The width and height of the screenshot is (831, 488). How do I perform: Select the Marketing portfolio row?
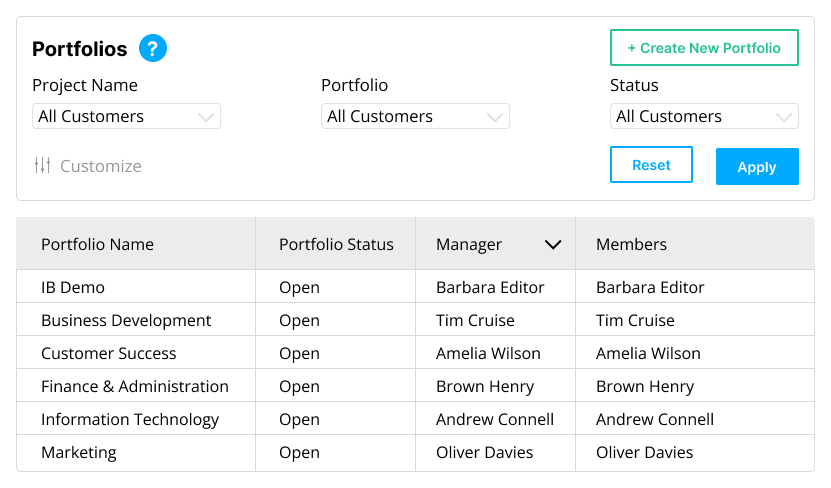pos(79,453)
